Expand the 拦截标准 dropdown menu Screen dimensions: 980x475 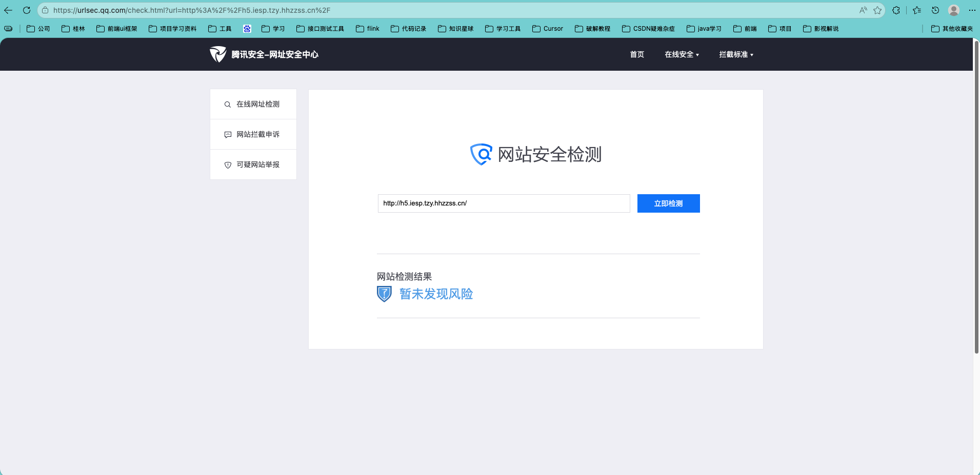pos(736,54)
